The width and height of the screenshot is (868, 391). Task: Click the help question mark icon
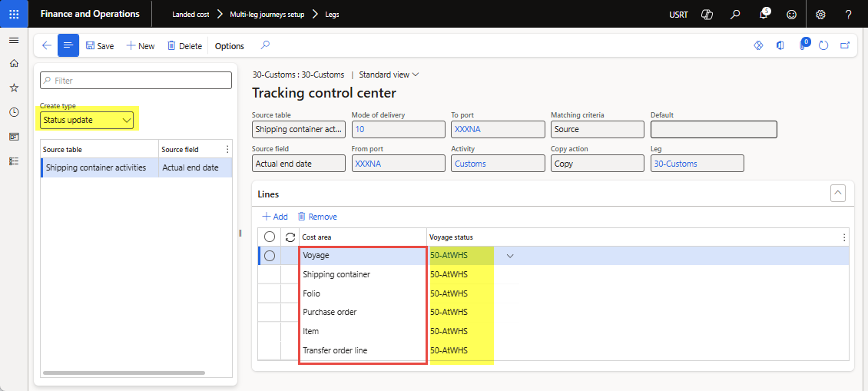[848, 14]
